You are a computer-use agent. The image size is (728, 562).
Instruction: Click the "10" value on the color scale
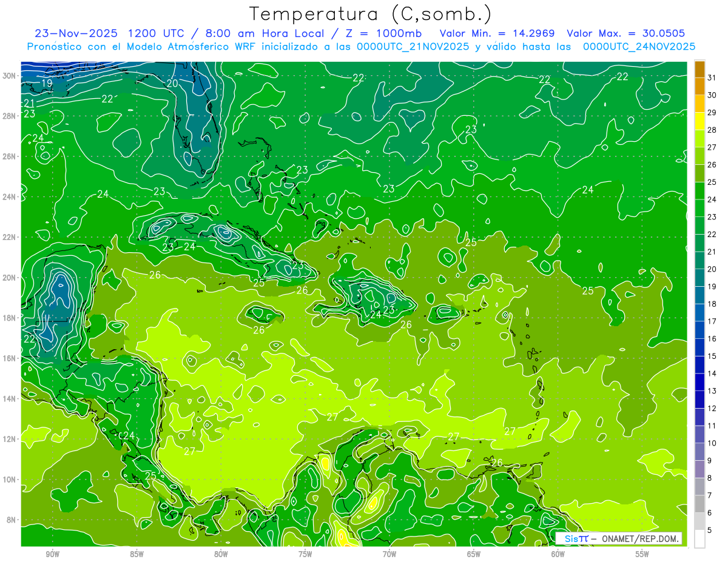(712, 443)
